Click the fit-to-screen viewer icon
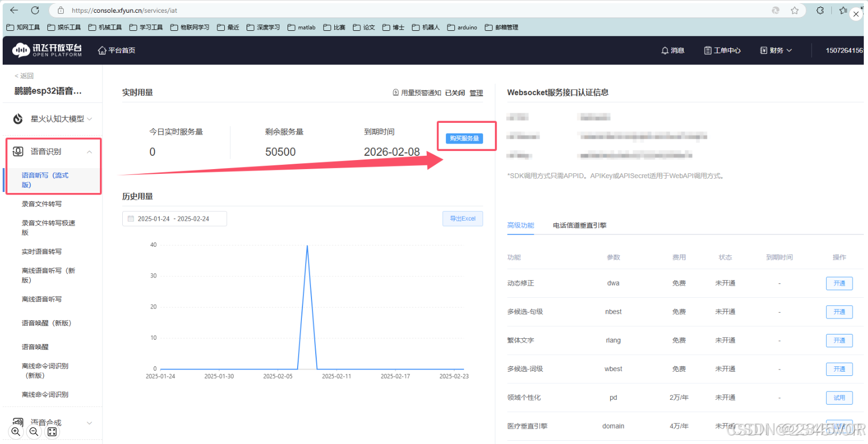868x444 pixels. click(x=52, y=432)
